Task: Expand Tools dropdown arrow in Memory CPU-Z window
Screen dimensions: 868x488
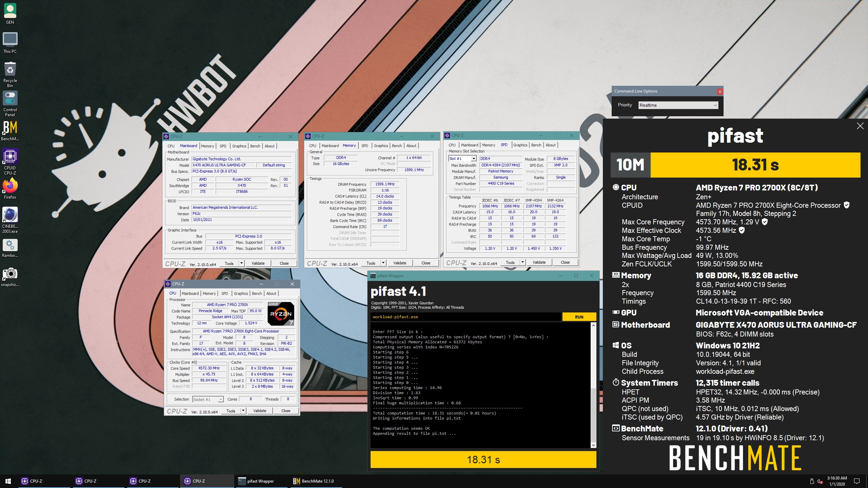Action: [383, 263]
